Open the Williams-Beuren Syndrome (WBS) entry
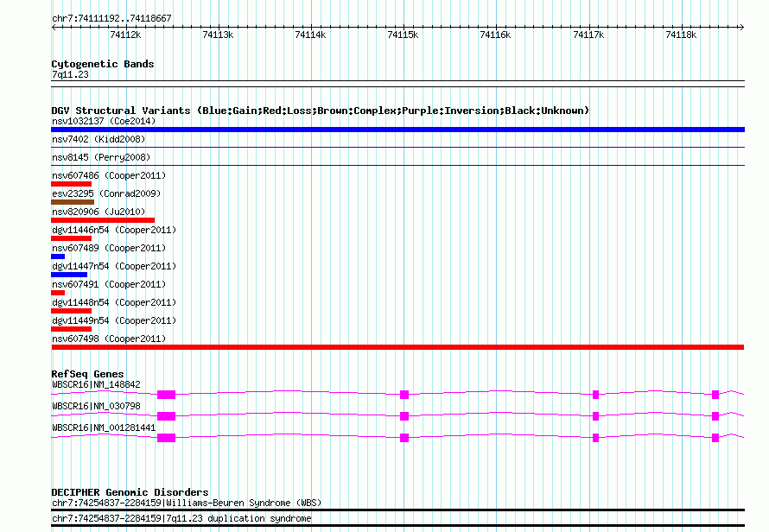Image resolution: width=769 pixels, height=532 pixels. tap(187, 503)
